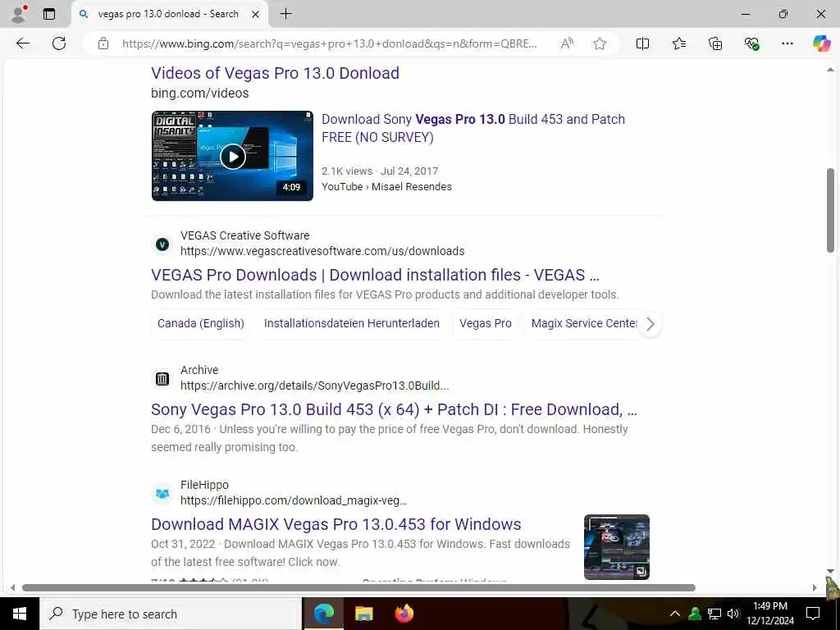Viewport: 840px width, 630px height.
Task: Open the network status tray icon
Action: [x=714, y=614]
